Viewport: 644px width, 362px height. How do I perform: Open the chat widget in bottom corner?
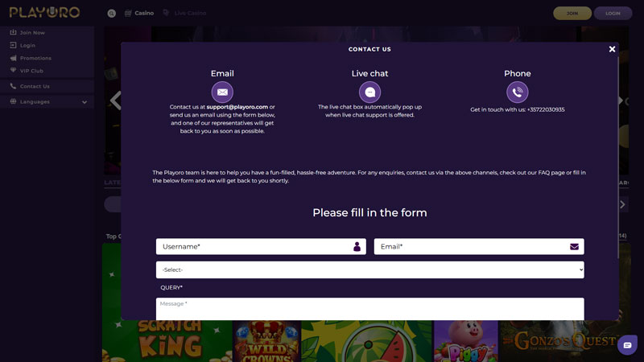pyautogui.click(x=628, y=345)
